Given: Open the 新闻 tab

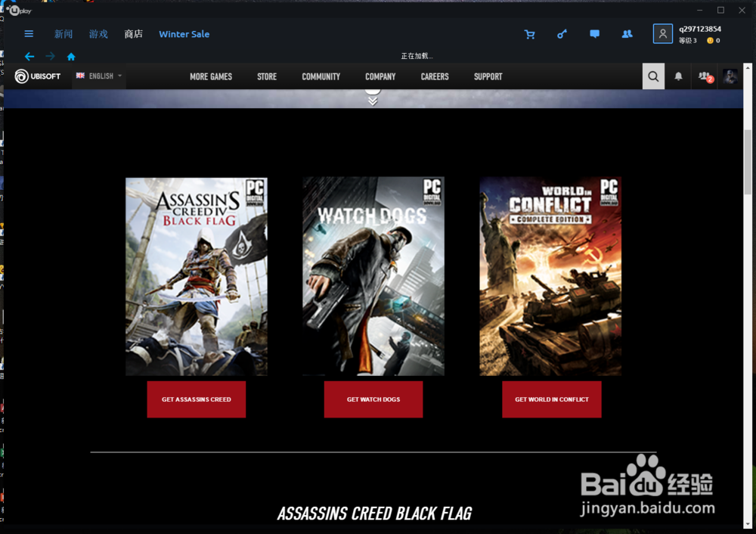Looking at the screenshot, I should (x=64, y=34).
